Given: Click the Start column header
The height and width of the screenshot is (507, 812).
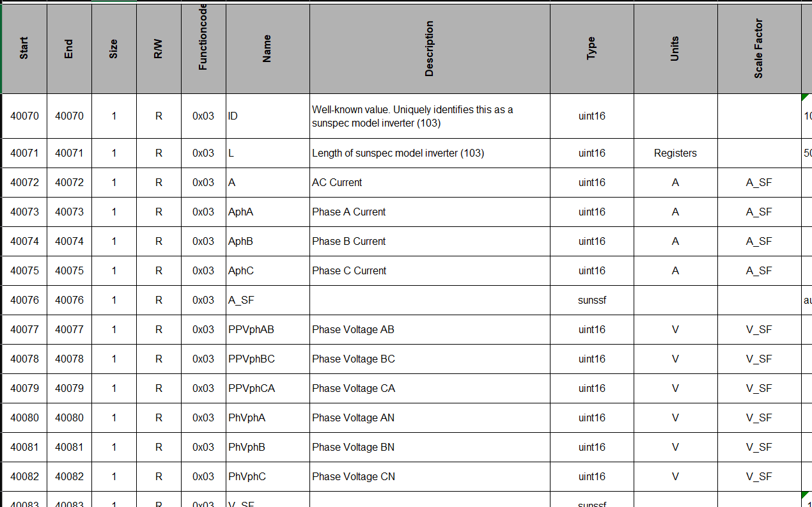Looking at the screenshot, I should pyautogui.click(x=24, y=49).
